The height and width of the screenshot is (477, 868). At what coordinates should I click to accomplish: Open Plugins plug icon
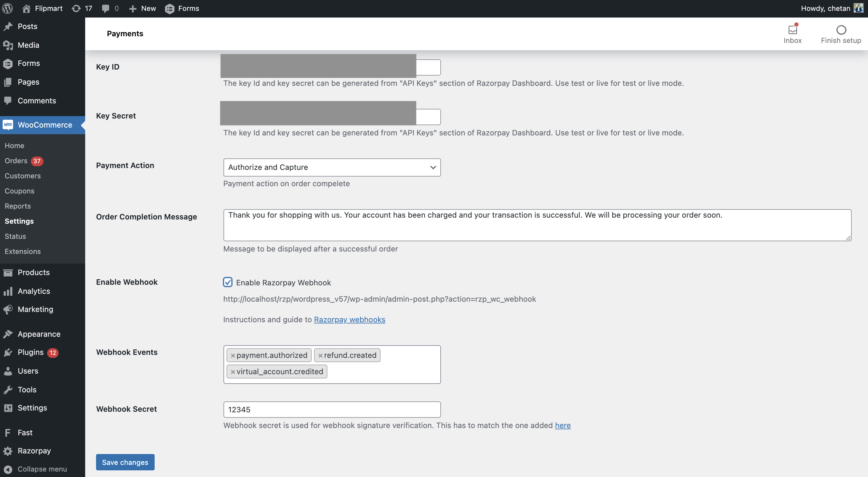(8, 352)
